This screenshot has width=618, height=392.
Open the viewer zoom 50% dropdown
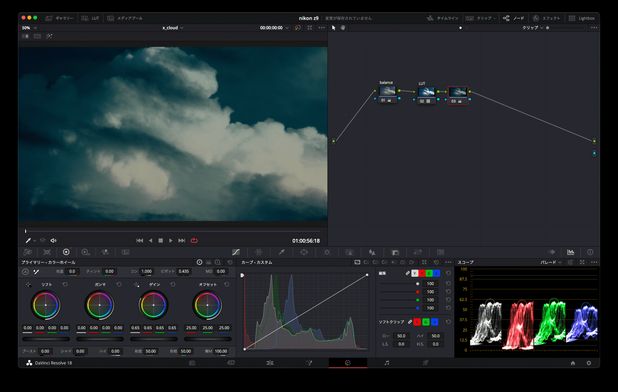(29, 28)
